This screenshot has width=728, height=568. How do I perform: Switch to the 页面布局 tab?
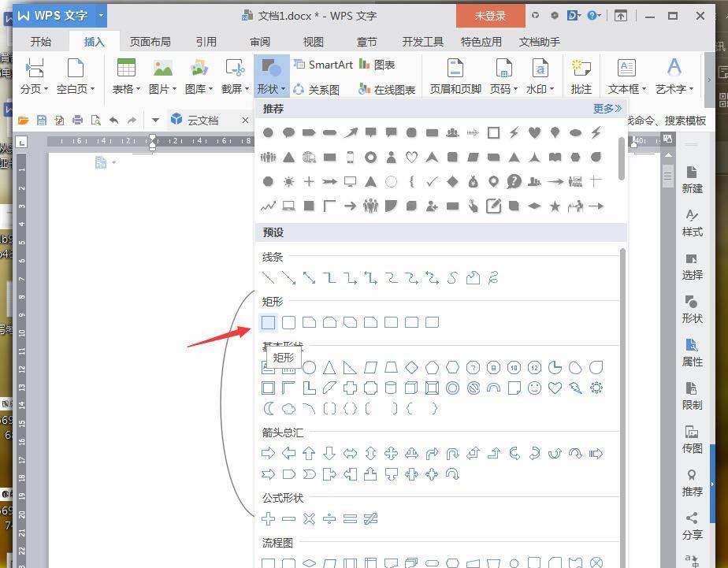pos(150,42)
